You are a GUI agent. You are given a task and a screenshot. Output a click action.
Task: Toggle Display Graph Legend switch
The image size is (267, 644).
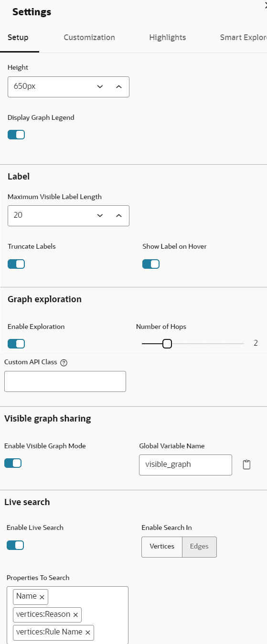pyautogui.click(x=16, y=135)
